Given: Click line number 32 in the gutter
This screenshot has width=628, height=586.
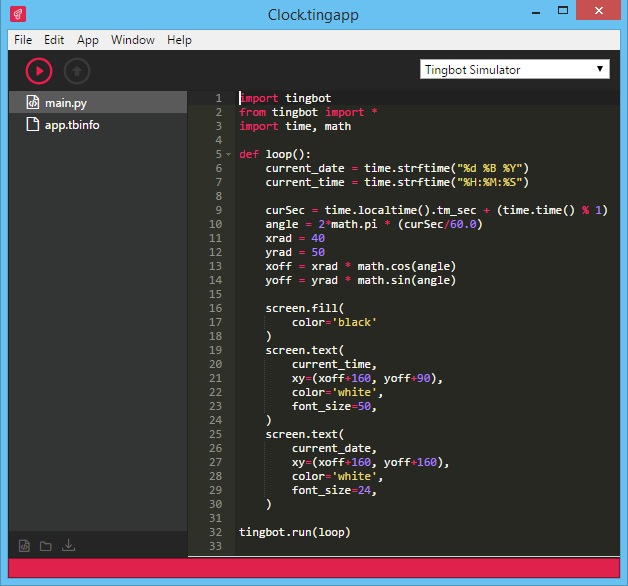Looking at the screenshot, I should point(215,532).
